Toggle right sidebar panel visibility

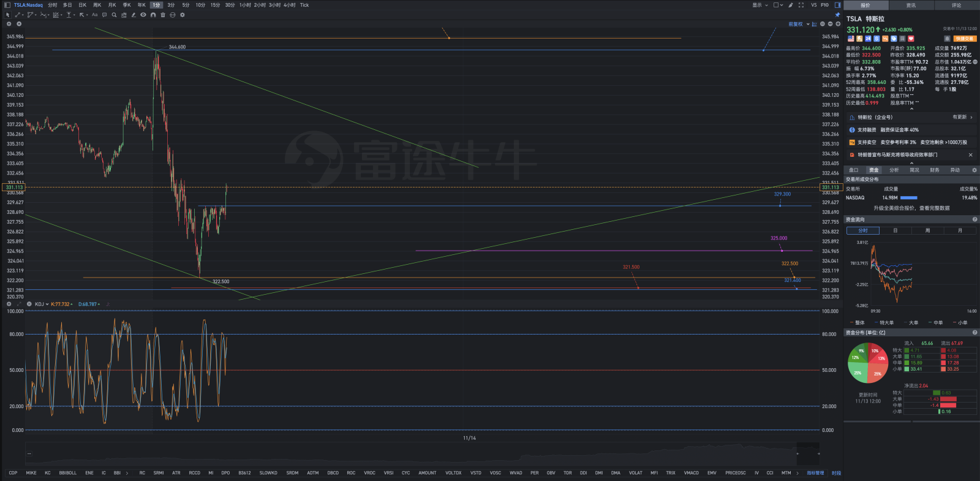[x=838, y=5]
